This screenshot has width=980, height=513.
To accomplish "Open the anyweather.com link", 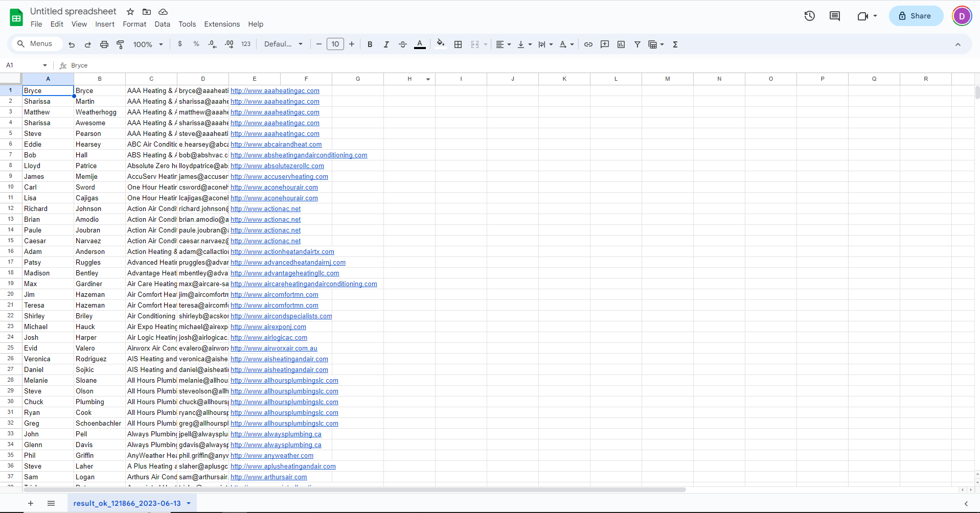I will tap(272, 456).
